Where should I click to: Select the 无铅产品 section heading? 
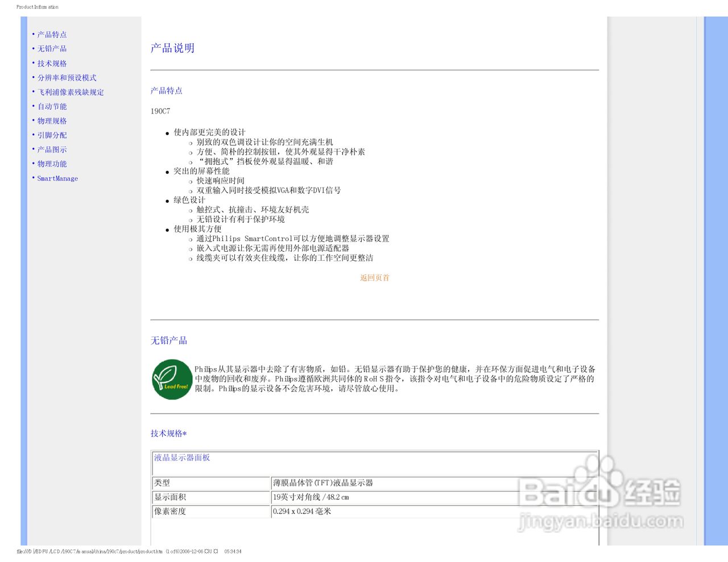[x=169, y=340]
